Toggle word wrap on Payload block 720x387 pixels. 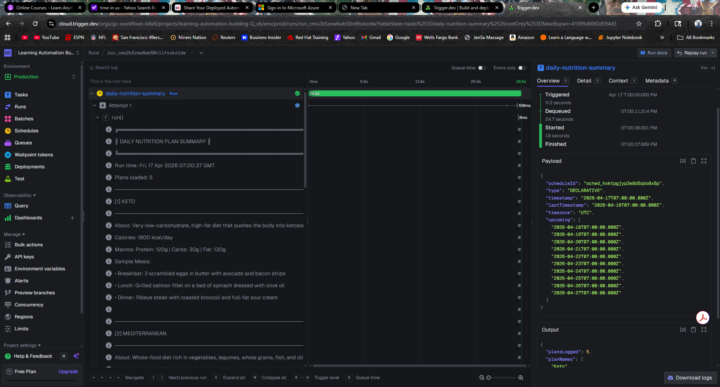pyautogui.click(x=683, y=161)
